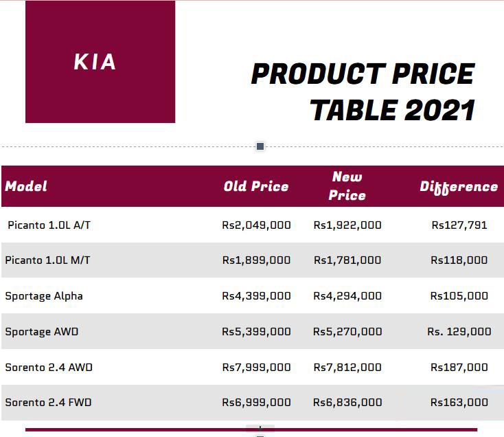
Task: Select the Rs6,999,000 old price cell
Action: pyautogui.click(x=256, y=402)
